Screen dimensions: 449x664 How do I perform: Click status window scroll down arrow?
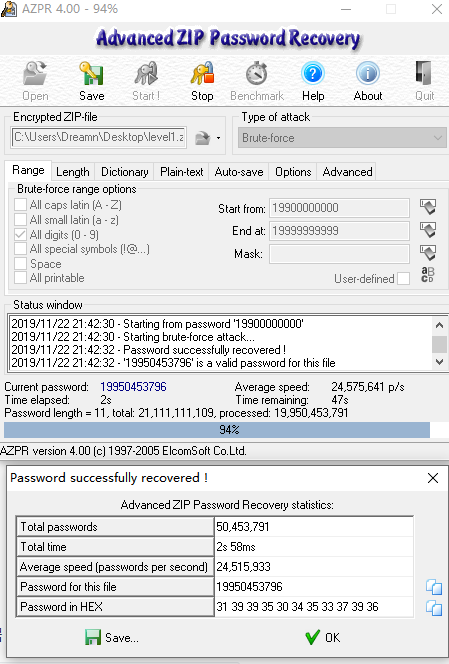pos(439,362)
